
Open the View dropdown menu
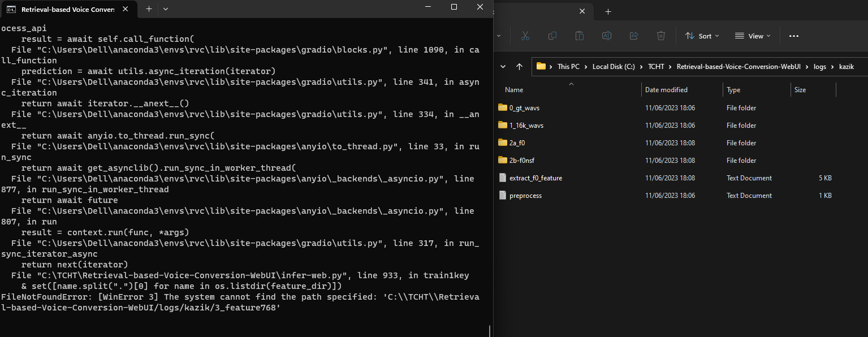pos(752,36)
